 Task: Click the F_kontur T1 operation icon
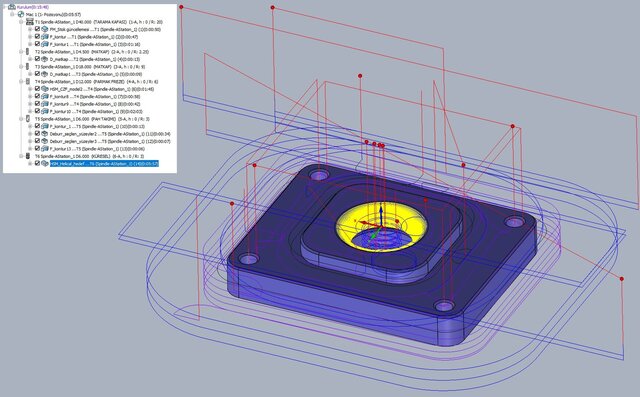(x=44, y=37)
